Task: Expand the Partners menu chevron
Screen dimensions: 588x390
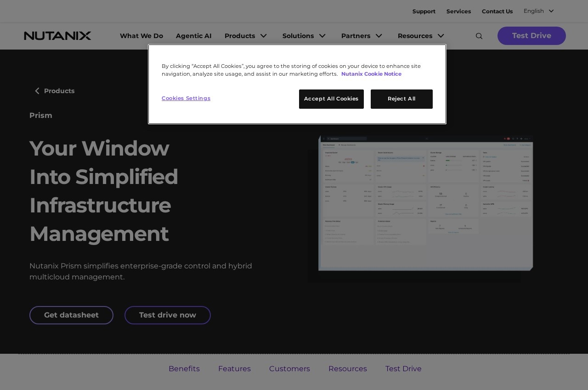Action: 379,36
